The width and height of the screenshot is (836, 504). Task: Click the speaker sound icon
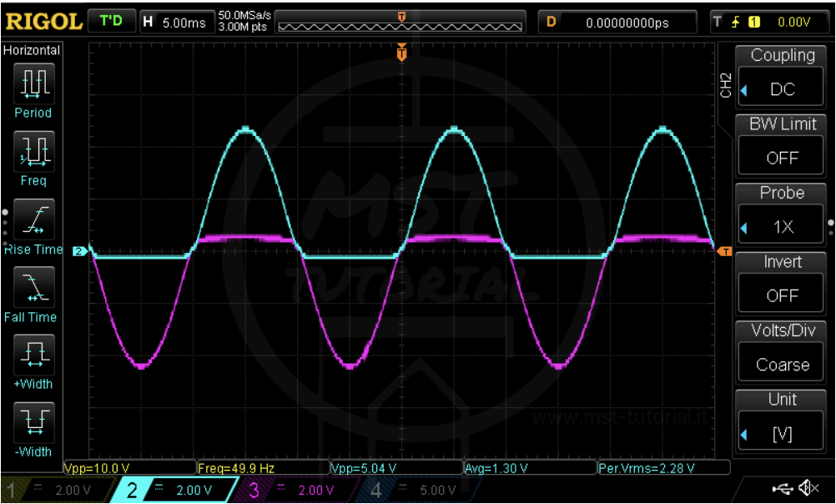pyautogui.click(x=807, y=488)
